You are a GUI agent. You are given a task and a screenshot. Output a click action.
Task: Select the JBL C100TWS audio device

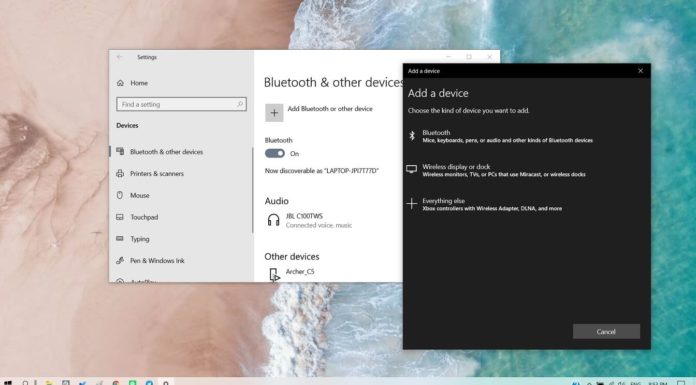(311, 220)
